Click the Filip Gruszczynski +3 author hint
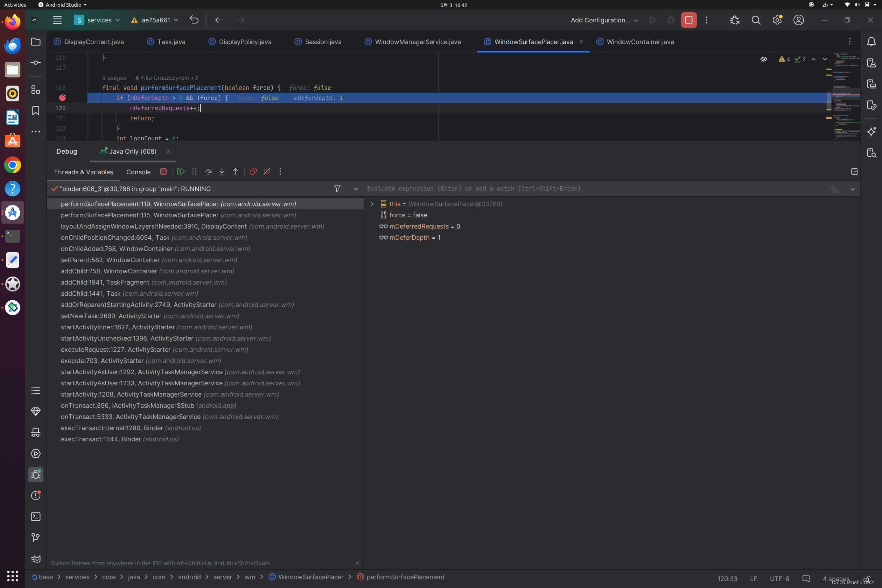 coord(167,78)
